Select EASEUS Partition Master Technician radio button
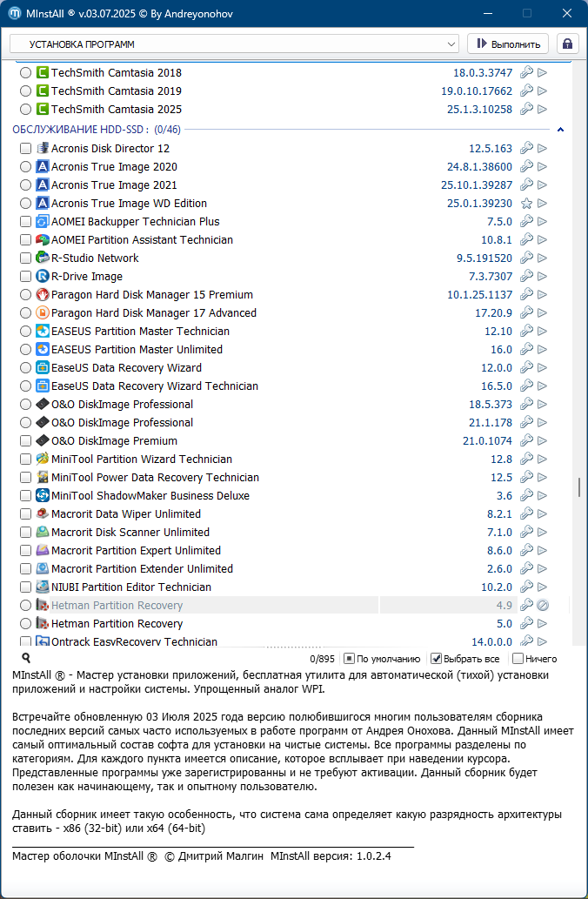 pos(25,332)
